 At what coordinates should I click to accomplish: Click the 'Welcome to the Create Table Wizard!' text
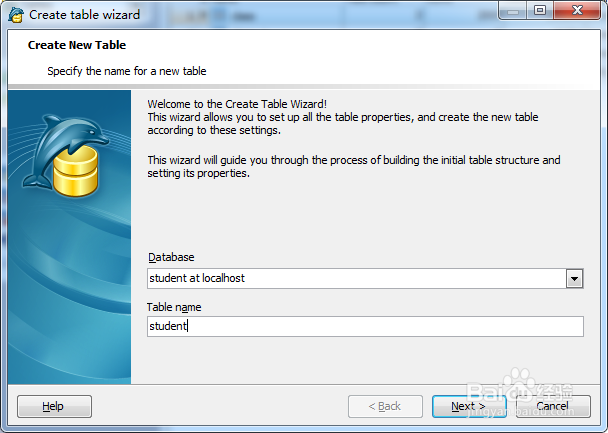[237, 104]
